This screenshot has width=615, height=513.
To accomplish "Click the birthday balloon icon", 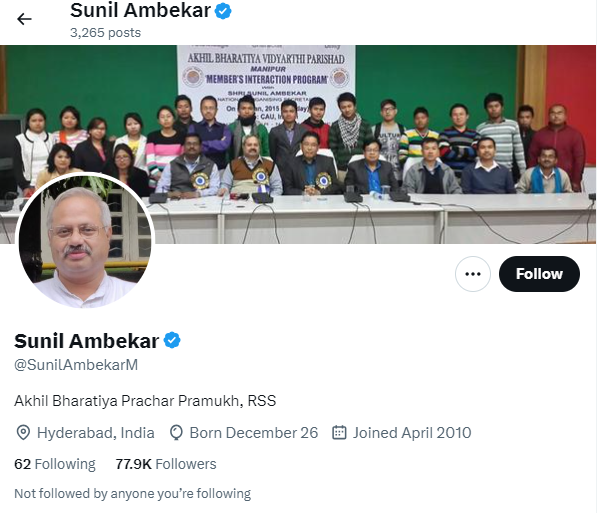I will click(x=176, y=433).
